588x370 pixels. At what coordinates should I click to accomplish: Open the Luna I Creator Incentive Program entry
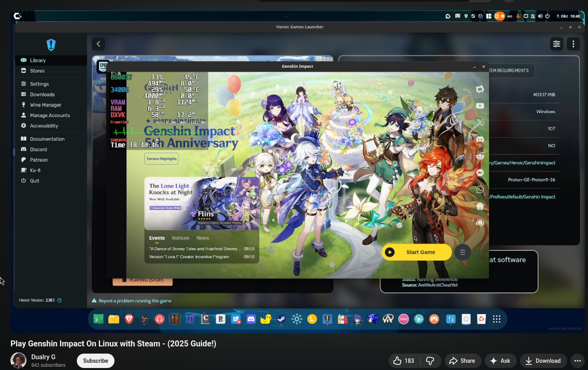[202, 257]
